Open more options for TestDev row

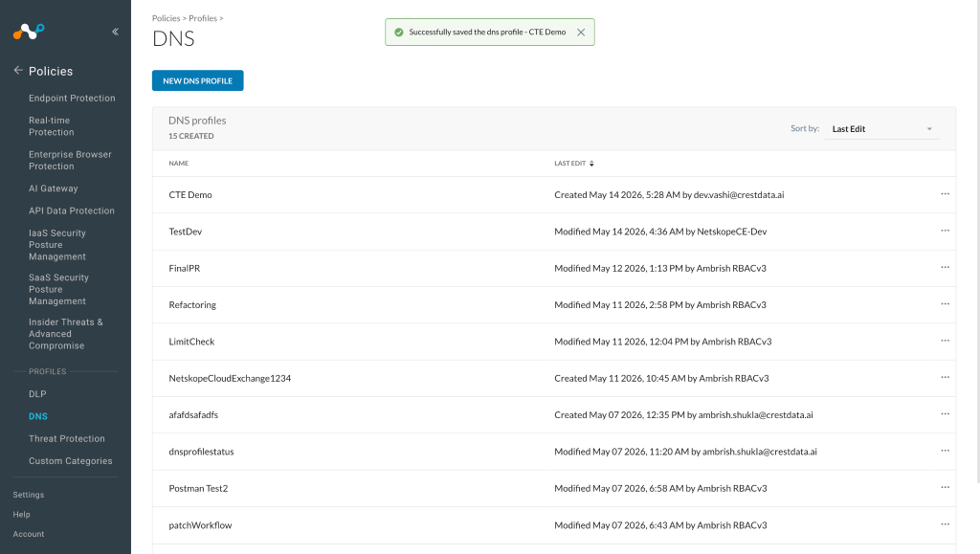pos(945,231)
